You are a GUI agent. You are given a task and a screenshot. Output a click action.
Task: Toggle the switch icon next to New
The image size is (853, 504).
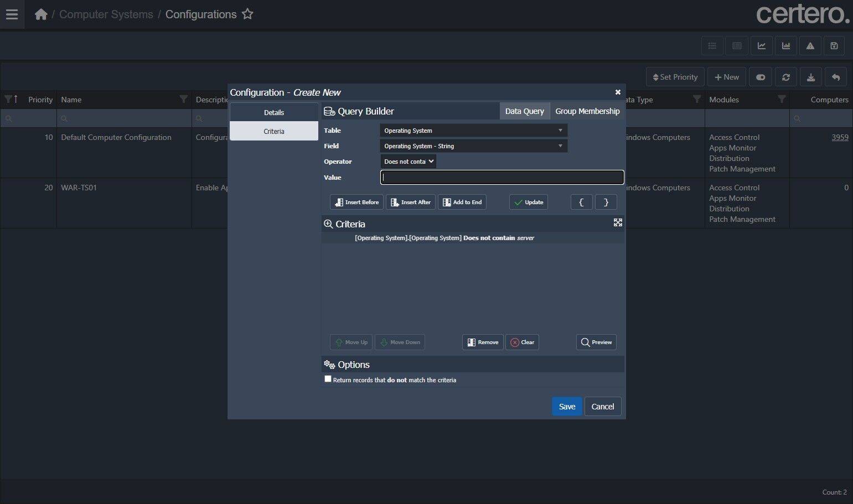tap(761, 77)
